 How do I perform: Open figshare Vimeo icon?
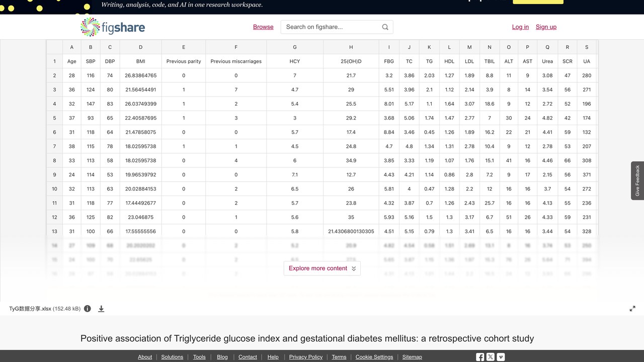pos(501,357)
